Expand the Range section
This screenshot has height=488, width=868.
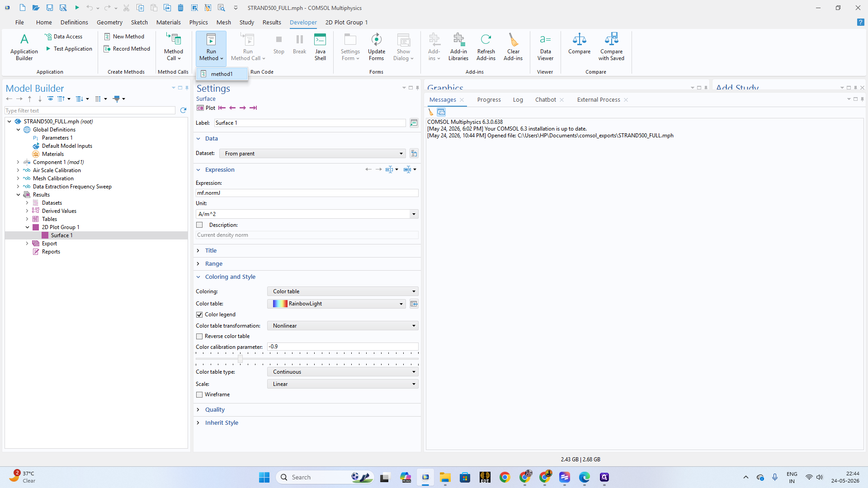214,264
